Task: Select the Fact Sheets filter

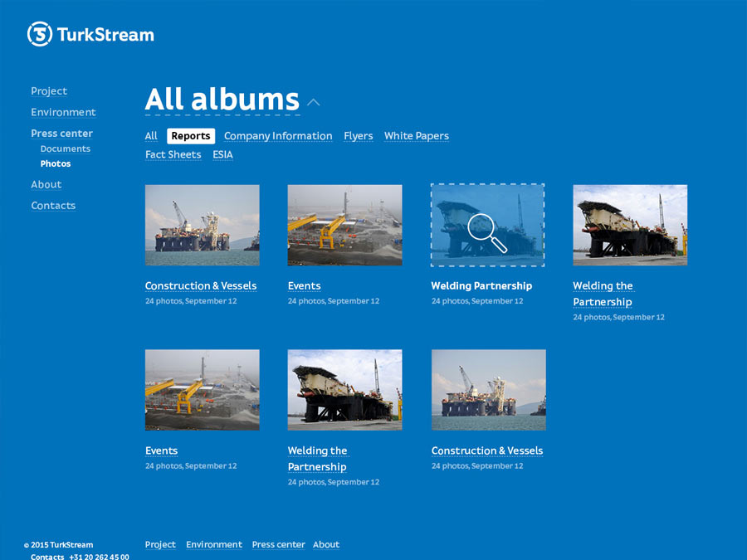Action: (173, 154)
